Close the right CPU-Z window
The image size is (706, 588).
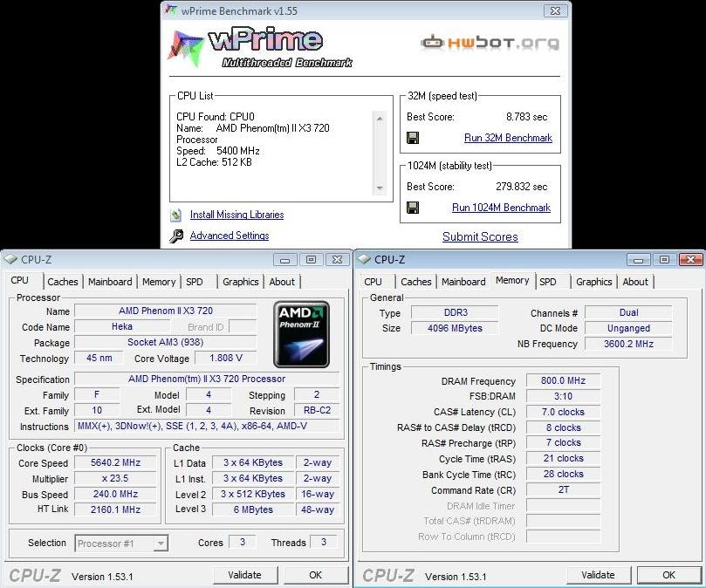pyautogui.click(x=690, y=260)
